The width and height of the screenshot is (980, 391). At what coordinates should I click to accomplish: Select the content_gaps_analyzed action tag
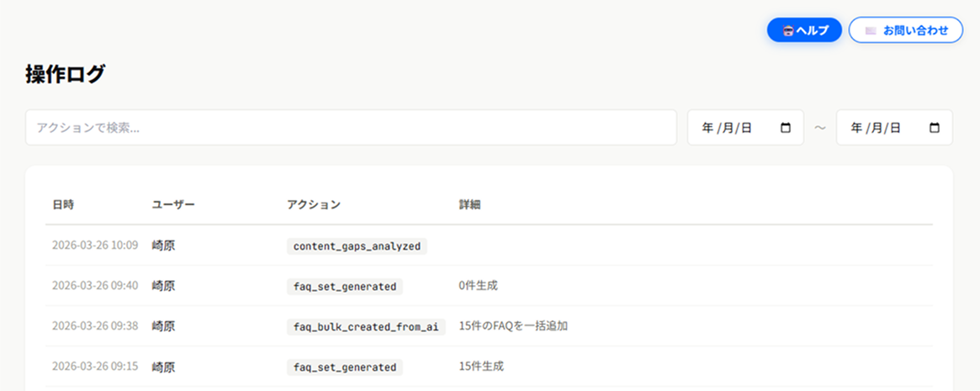[357, 246]
